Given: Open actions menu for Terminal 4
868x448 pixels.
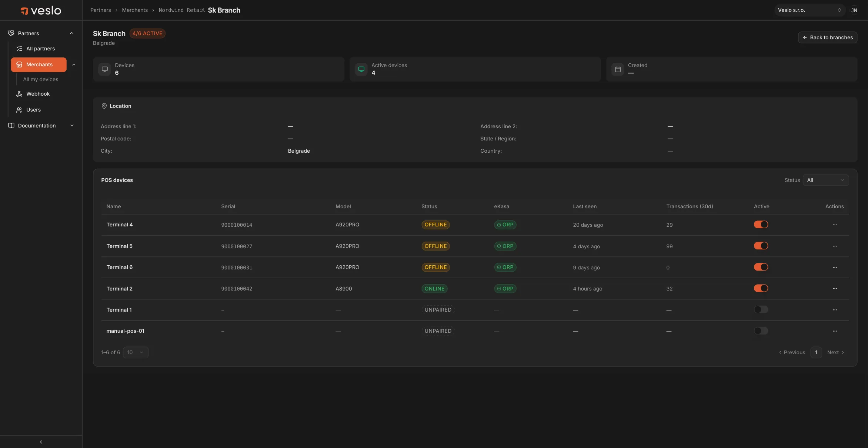Looking at the screenshot, I should click(835, 225).
